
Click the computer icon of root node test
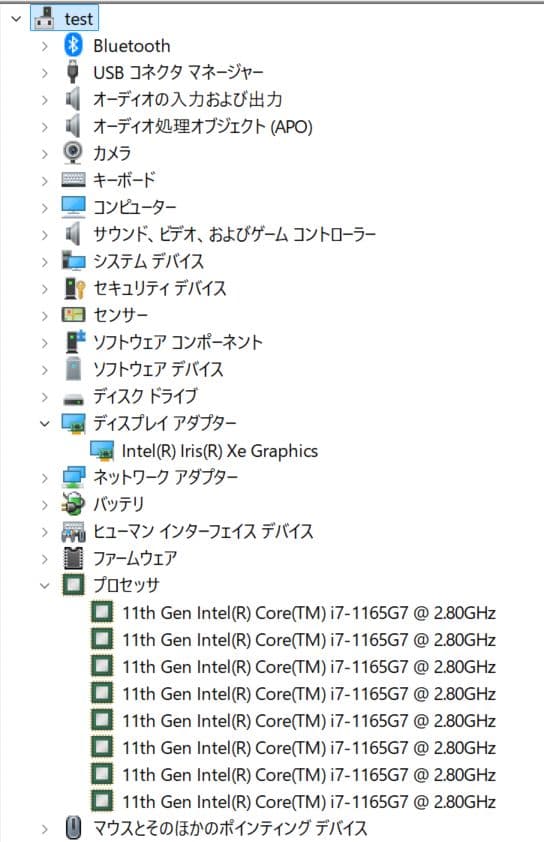point(44,19)
